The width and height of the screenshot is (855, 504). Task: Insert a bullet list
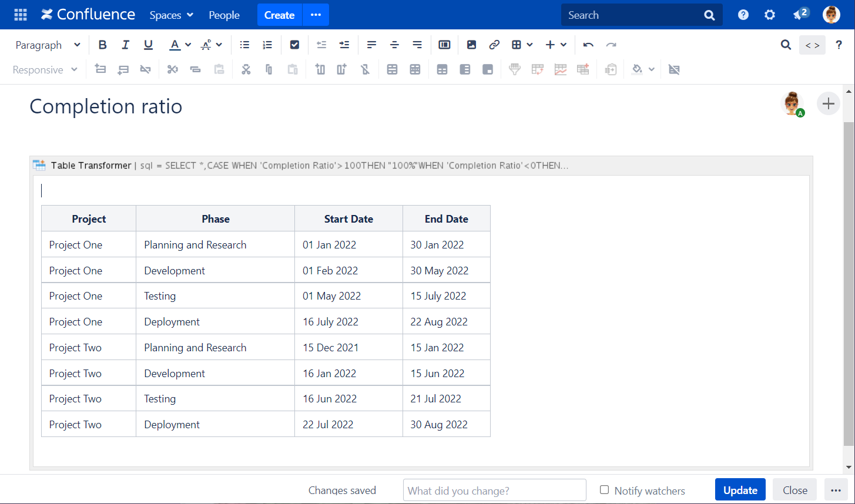[x=245, y=45]
